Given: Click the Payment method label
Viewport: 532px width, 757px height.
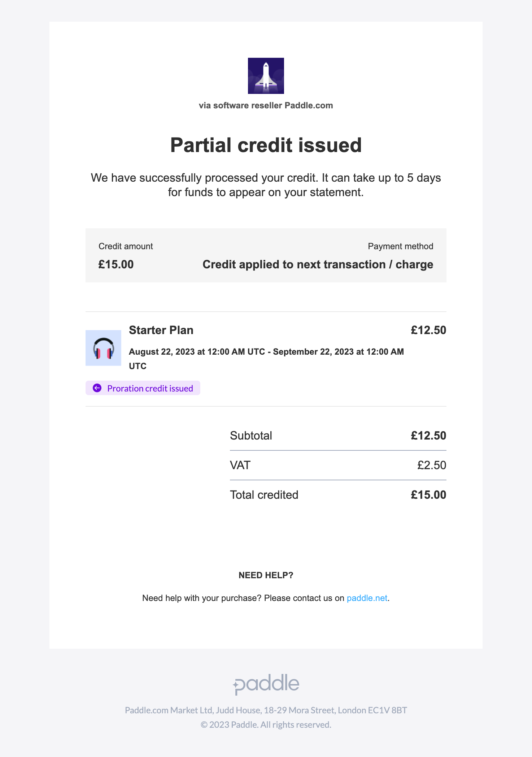Looking at the screenshot, I should tap(400, 246).
